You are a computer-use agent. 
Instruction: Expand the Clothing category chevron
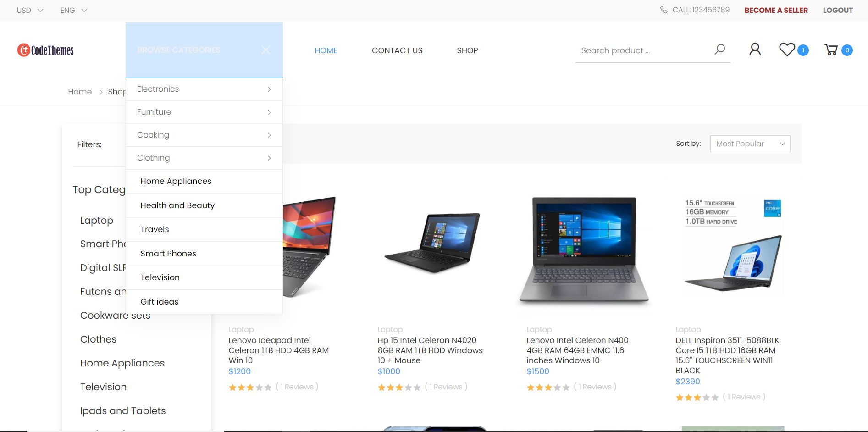tap(269, 158)
